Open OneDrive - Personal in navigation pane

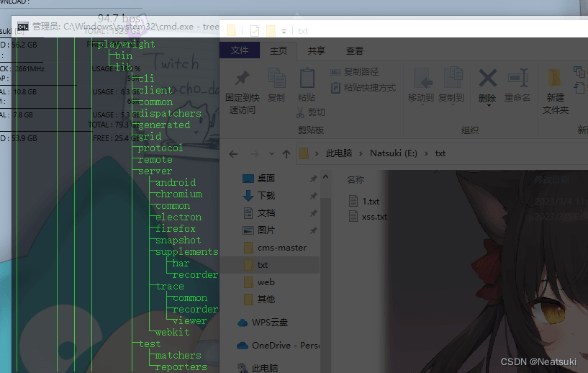click(x=278, y=345)
